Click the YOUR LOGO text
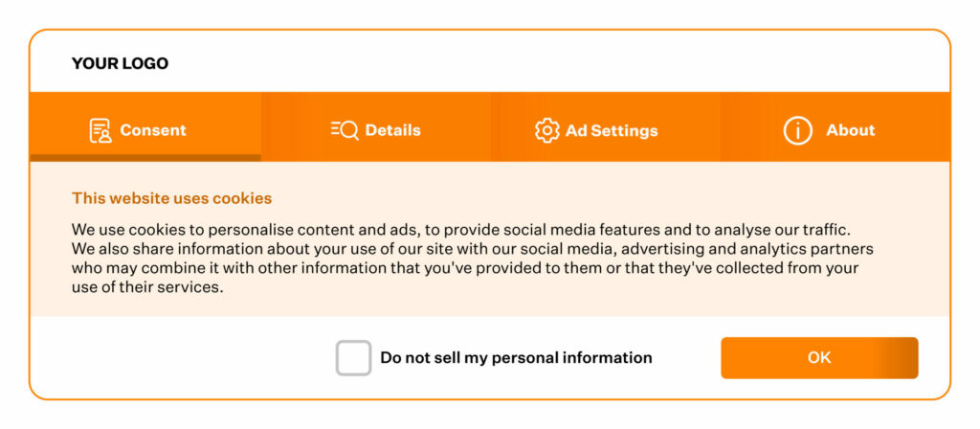Image resolution: width=980 pixels, height=429 pixels. coord(120,63)
